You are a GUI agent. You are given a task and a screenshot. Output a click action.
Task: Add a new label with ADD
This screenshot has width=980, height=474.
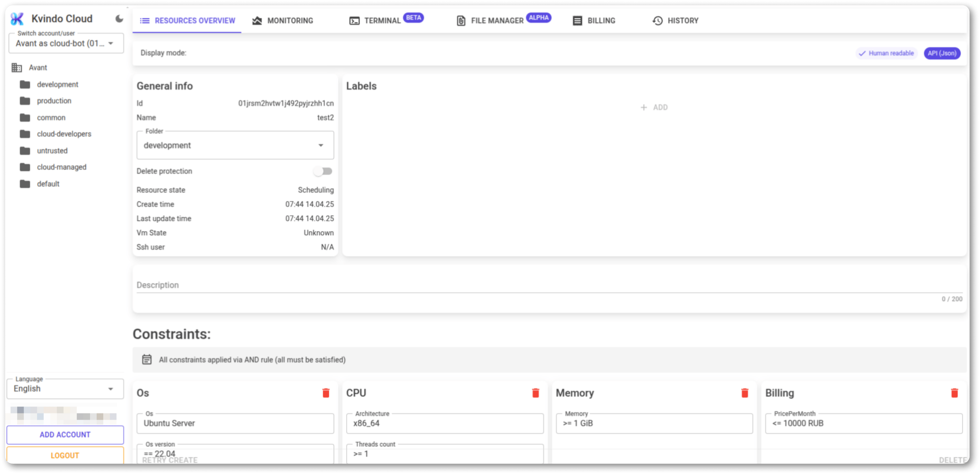(654, 107)
